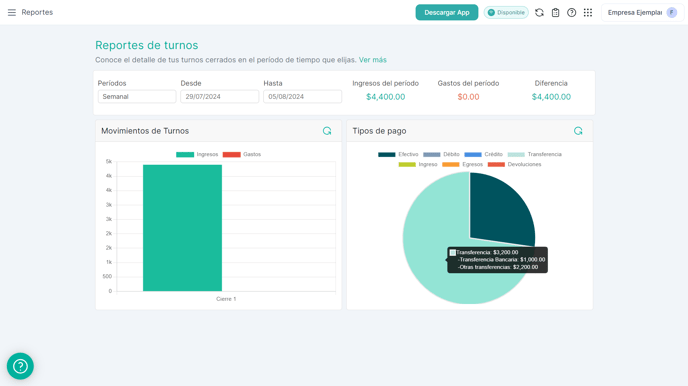This screenshot has height=386, width=688.
Task: Click the Desde date field 29/07/2024
Action: pyautogui.click(x=219, y=96)
